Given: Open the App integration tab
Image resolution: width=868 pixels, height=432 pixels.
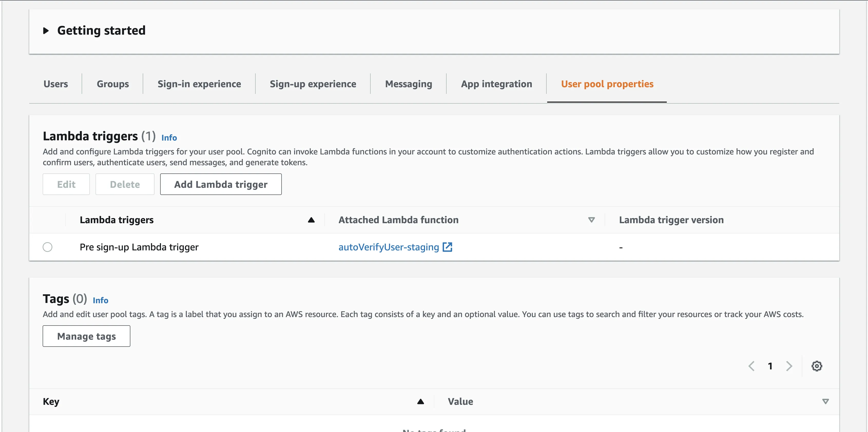Looking at the screenshot, I should [496, 84].
